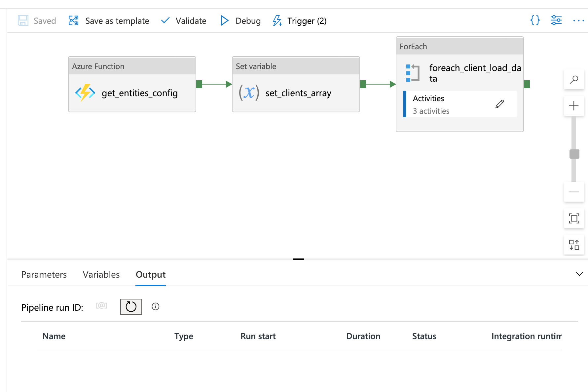Zoom out on the pipeline canvas
This screenshot has width=588, height=392.
point(574,192)
